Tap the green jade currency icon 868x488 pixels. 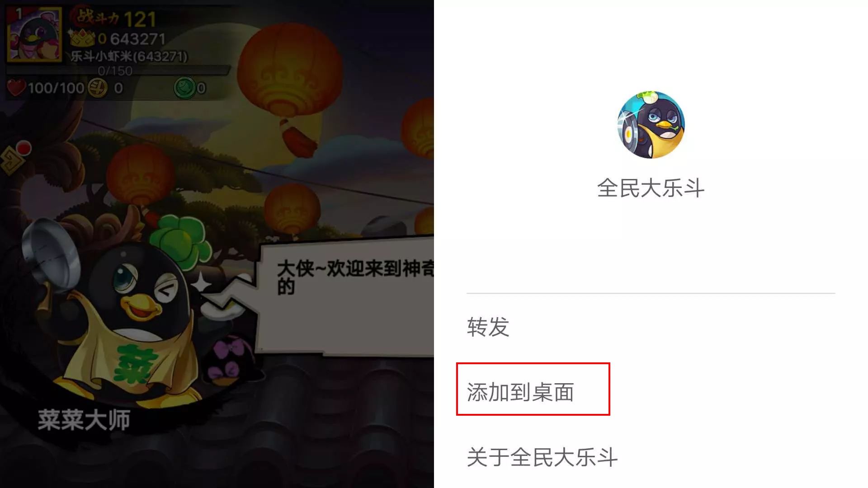[x=184, y=87]
